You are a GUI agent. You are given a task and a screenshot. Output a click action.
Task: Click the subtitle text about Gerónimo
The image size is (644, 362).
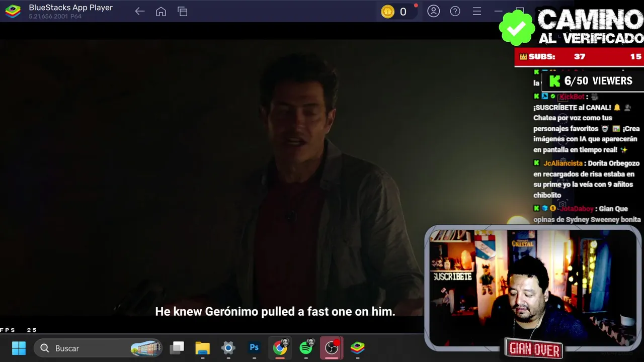(275, 312)
